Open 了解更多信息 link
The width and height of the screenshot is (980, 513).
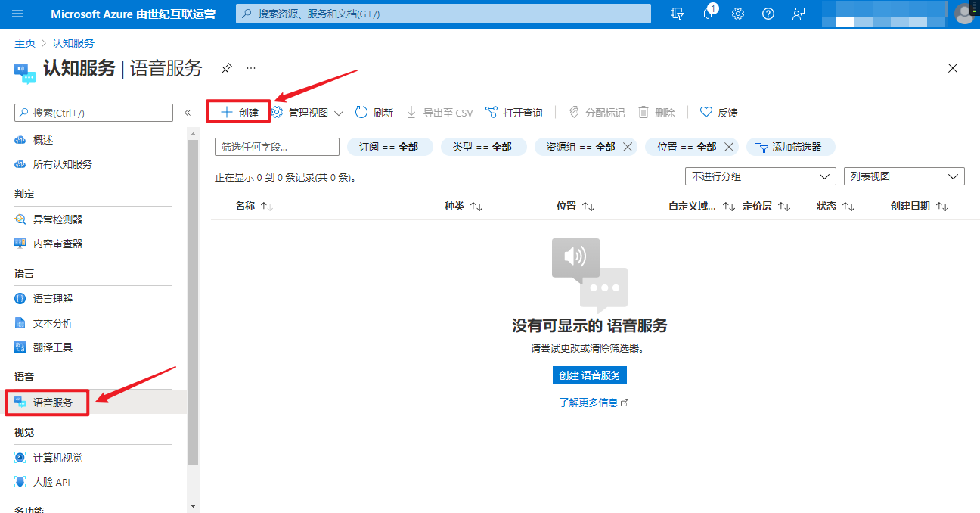[x=594, y=403]
